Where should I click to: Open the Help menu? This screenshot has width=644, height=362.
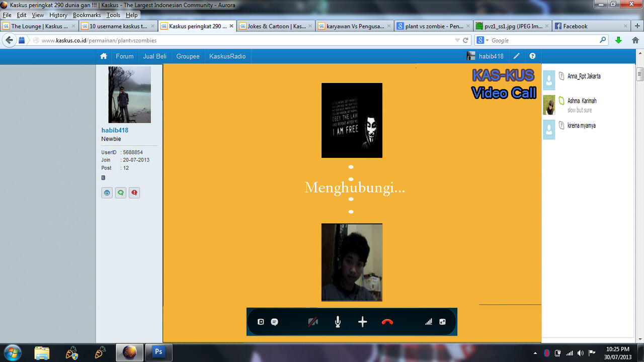click(131, 15)
